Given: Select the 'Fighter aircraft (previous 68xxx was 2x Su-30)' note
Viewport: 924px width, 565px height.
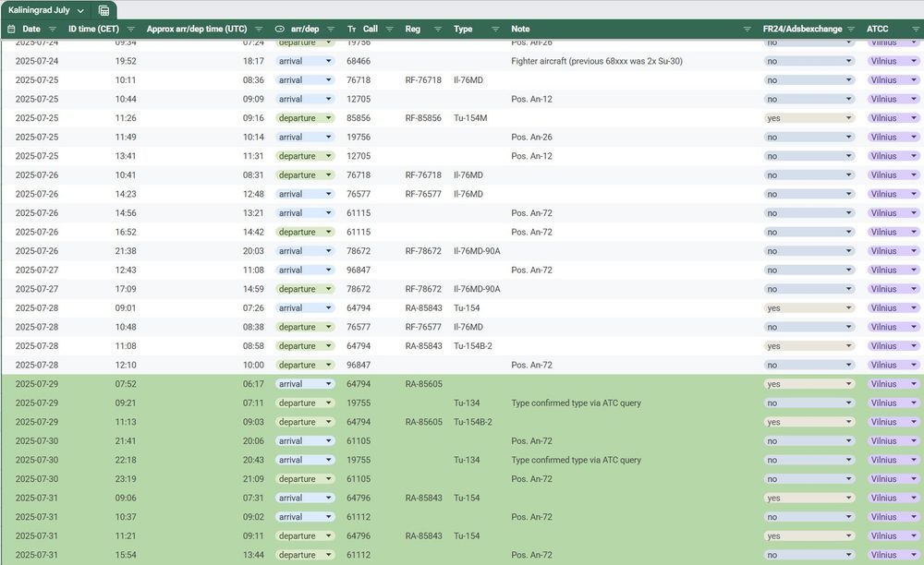Looking at the screenshot, I should pos(597,61).
